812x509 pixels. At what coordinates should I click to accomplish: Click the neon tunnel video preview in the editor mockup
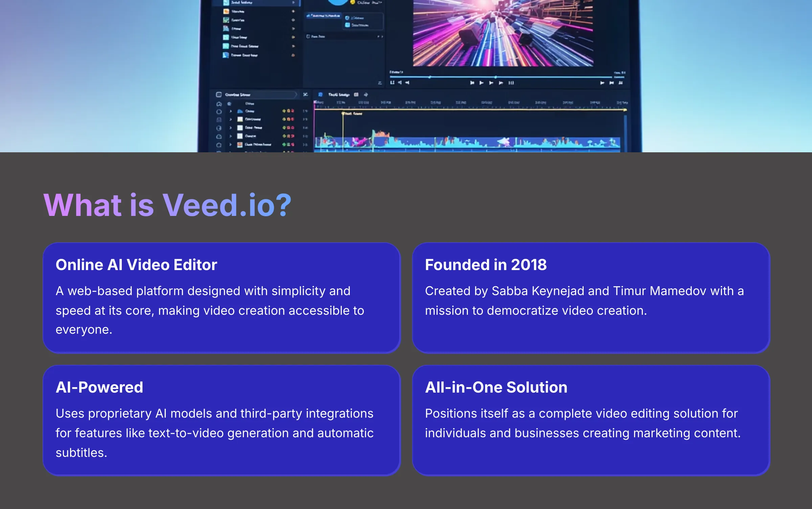click(x=503, y=33)
